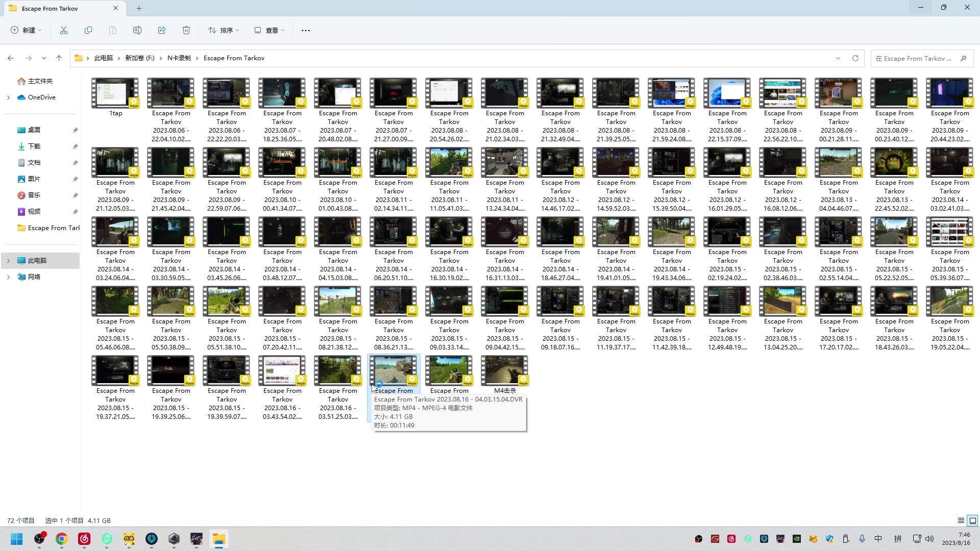Click 此电脑 in the breadcrumb path

[104, 58]
